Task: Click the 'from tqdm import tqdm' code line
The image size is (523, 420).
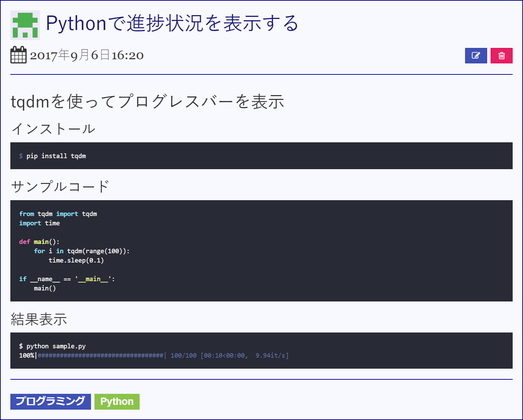Action: [x=58, y=214]
